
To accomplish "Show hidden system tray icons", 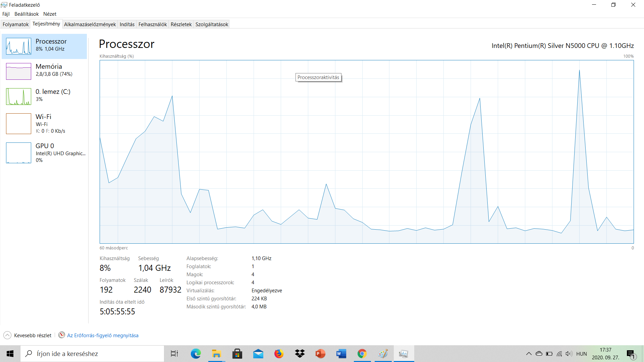I will point(529,354).
